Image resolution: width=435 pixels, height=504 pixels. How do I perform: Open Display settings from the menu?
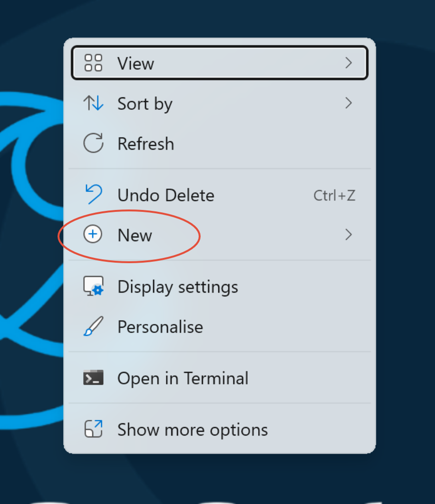[x=220, y=286]
